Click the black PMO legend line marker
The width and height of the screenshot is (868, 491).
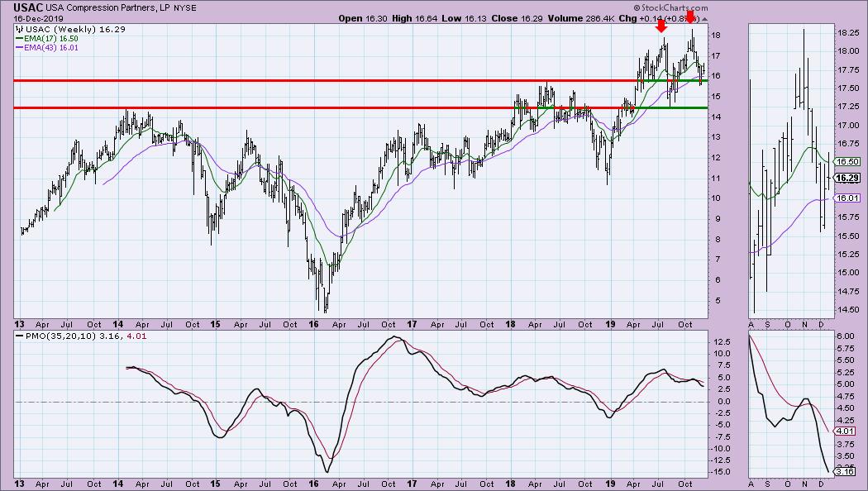19,336
